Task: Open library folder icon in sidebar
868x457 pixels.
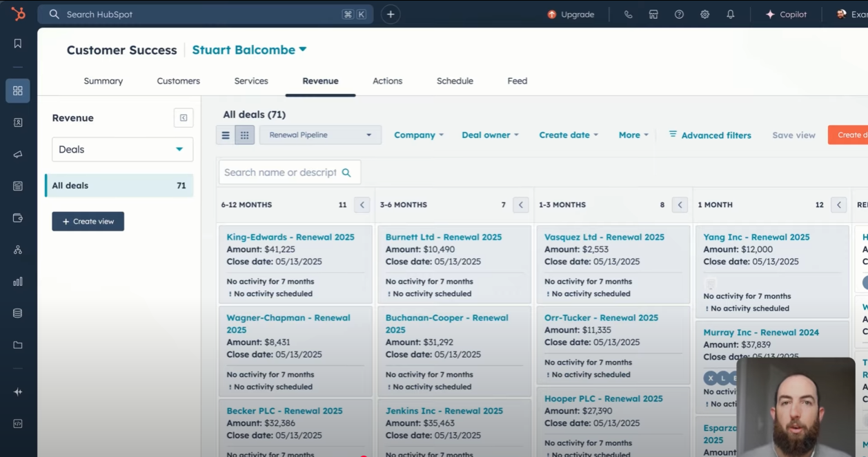Action: point(18,345)
